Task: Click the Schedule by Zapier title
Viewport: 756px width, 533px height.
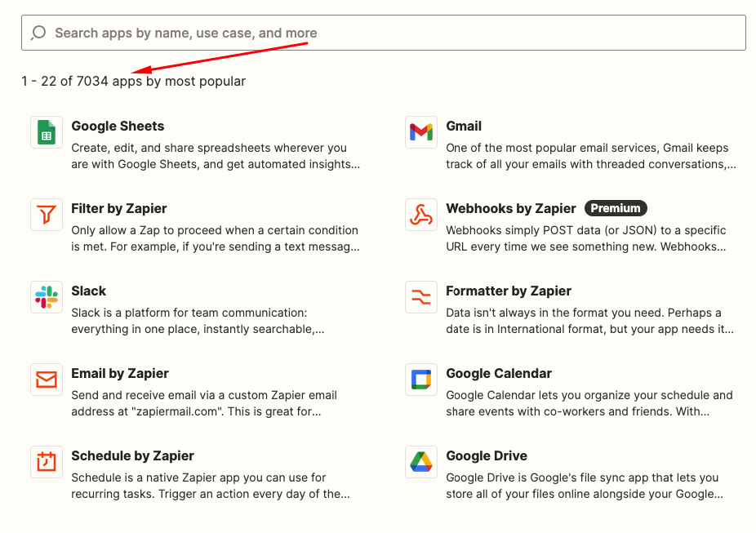Action: (x=132, y=456)
